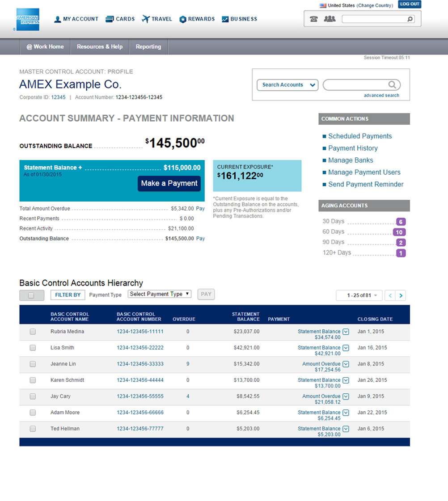Click the Travel airplane icon
448x501 pixels.
[146, 19]
